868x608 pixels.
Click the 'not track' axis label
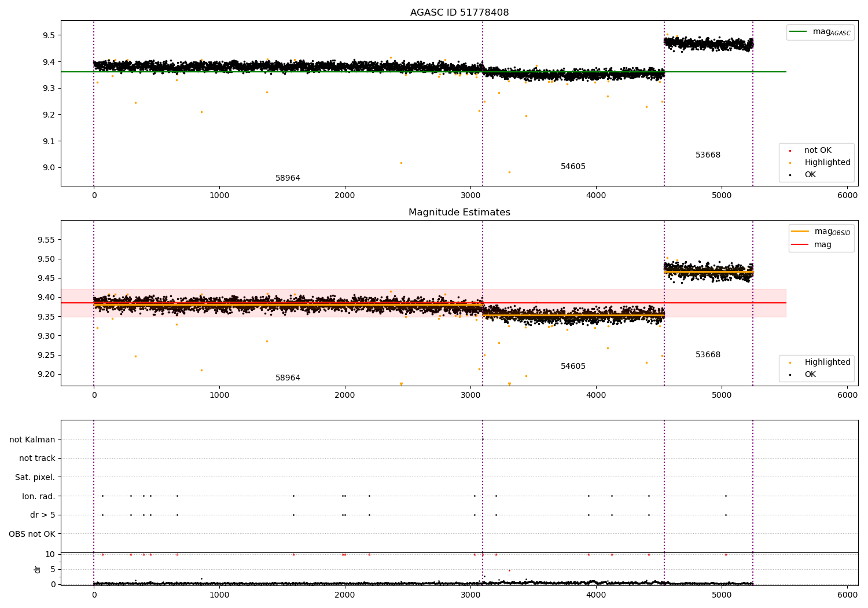point(37,459)
